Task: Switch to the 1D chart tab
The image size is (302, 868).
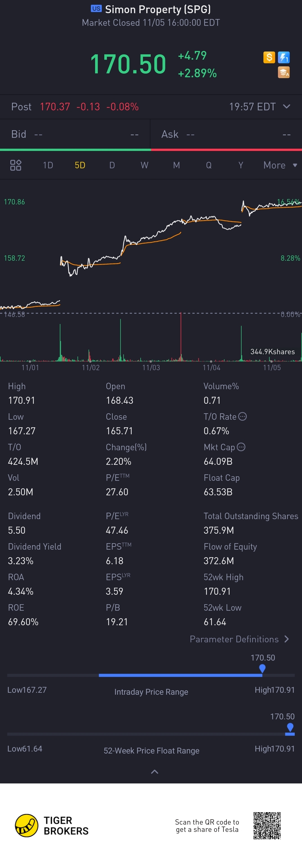Action: click(x=48, y=165)
